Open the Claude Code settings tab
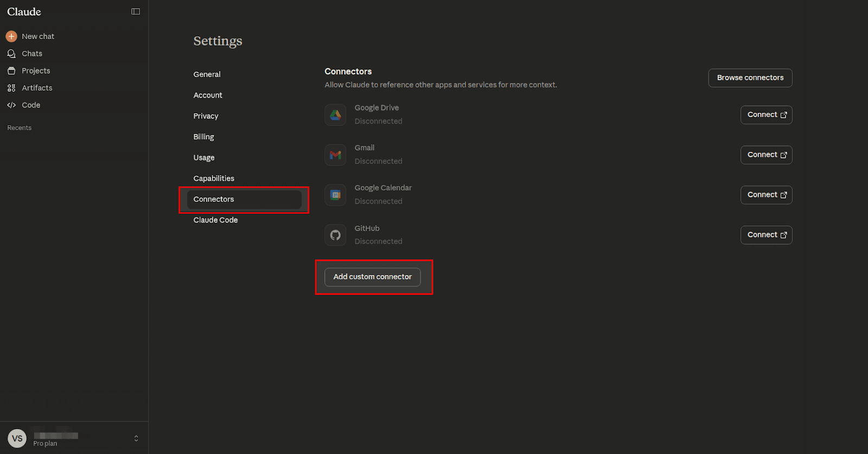Viewport: 868px width, 454px height. pos(215,220)
